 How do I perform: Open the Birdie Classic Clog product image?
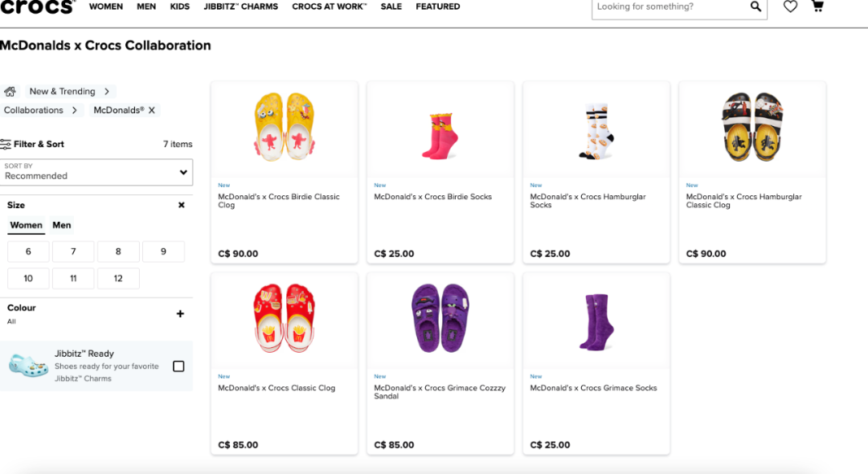(x=285, y=127)
